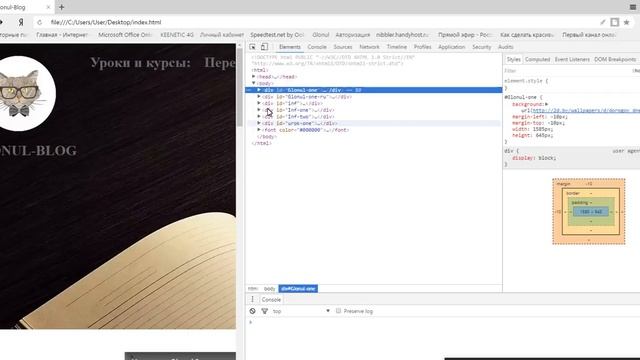Open the browser main menu icon

point(633,7)
